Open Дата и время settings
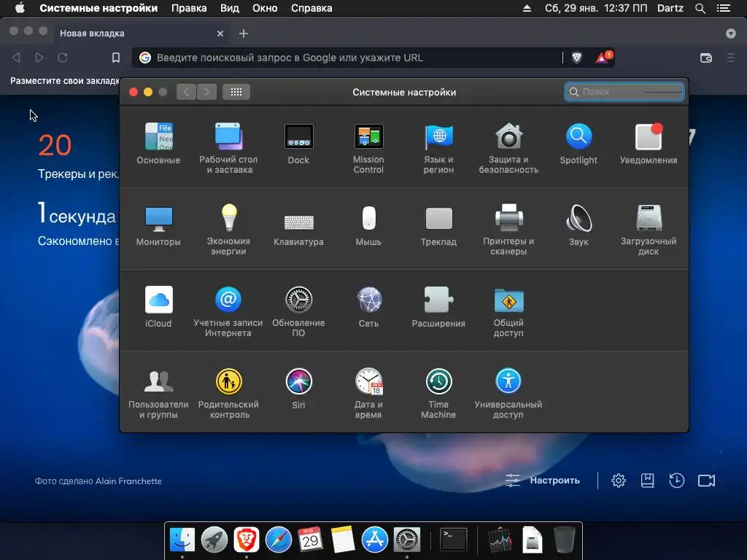 pyautogui.click(x=368, y=393)
